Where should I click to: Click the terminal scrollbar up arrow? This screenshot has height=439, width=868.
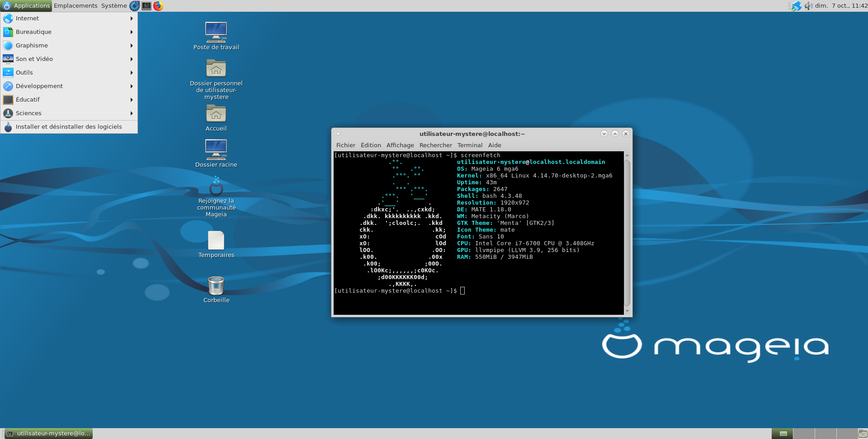coord(627,155)
